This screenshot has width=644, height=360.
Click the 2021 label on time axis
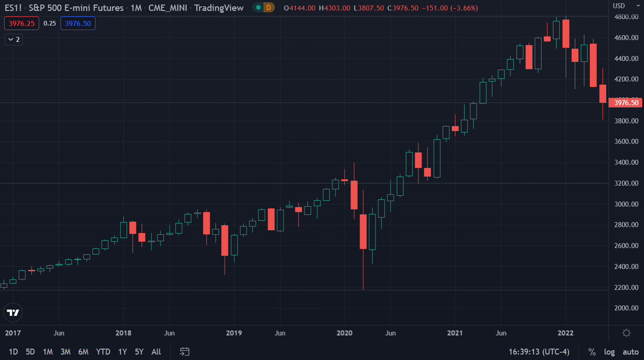pos(455,333)
